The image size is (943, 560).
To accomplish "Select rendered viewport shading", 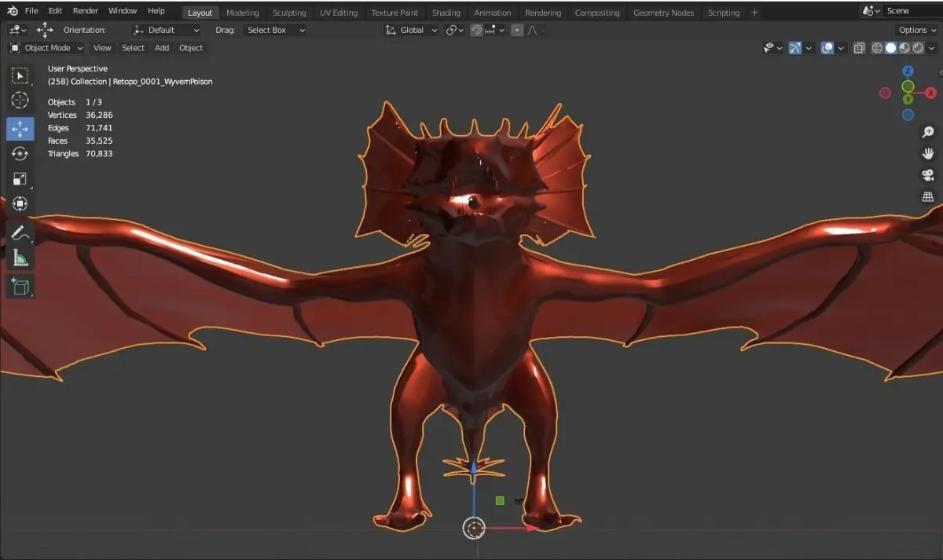I will tap(917, 48).
